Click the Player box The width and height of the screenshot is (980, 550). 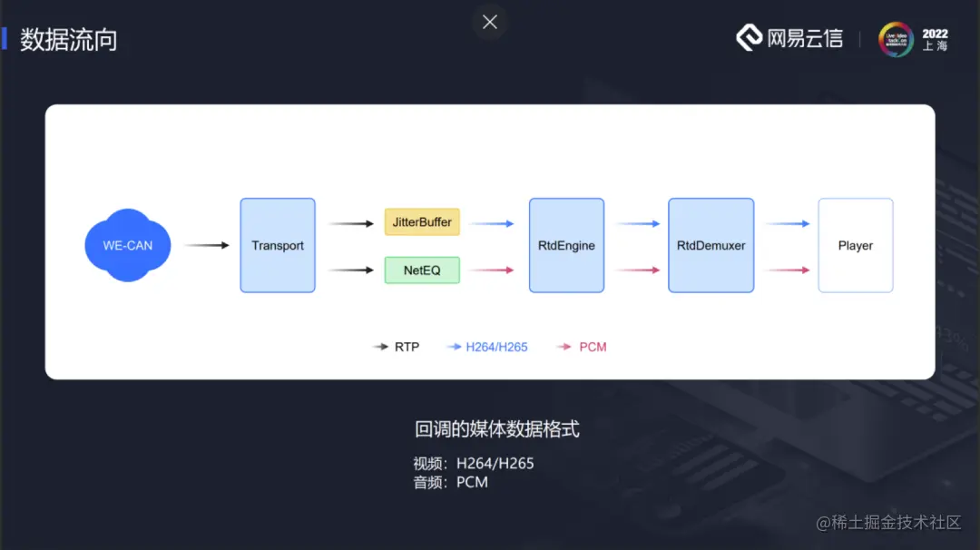pos(856,245)
